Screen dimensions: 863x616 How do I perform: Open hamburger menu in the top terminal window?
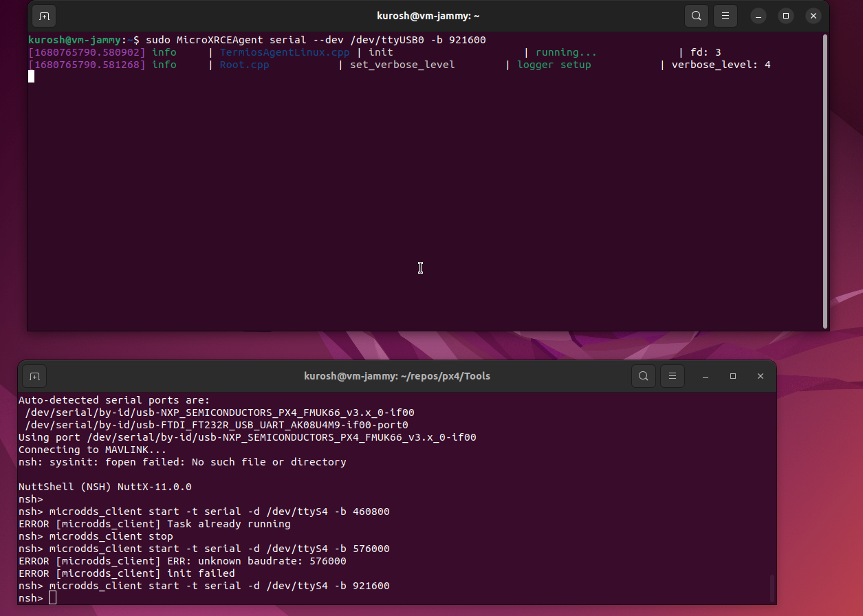(725, 16)
